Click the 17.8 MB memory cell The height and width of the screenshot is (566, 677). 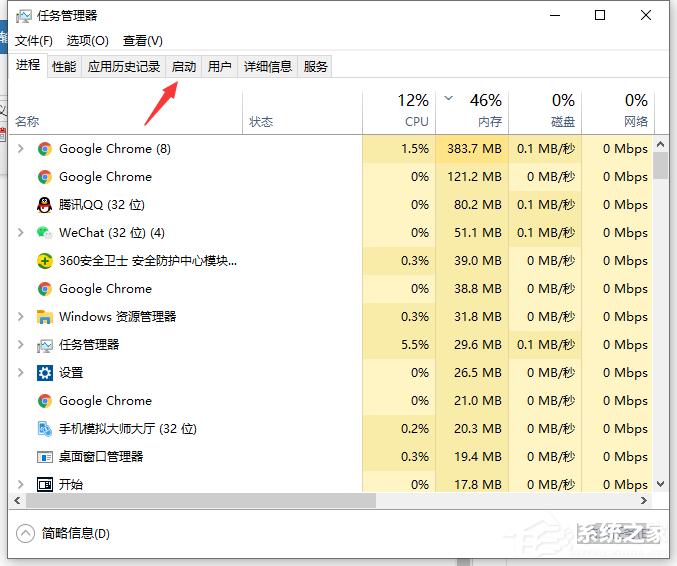[x=472, y=481]
